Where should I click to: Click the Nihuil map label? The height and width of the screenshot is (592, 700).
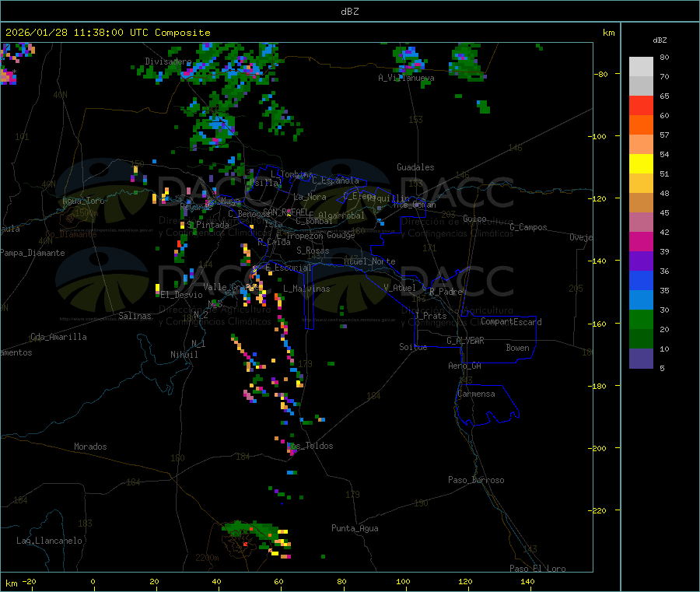(x=184, y=355)
